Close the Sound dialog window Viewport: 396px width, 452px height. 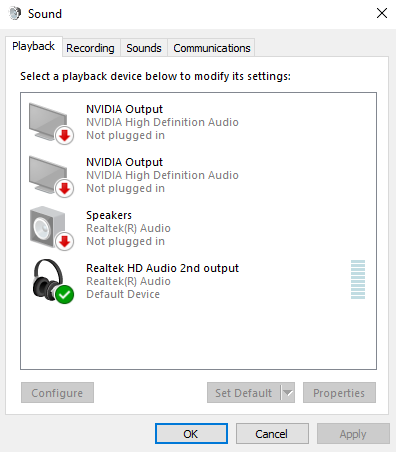pyautogui.click(x=382, y=13)
